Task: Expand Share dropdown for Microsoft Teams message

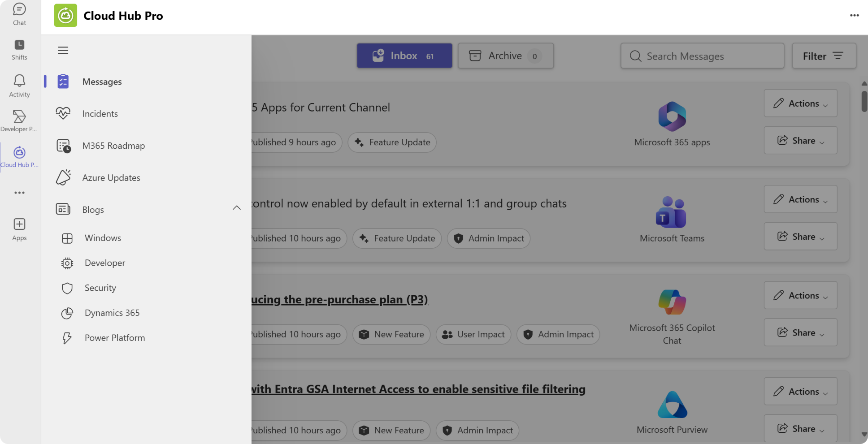Action: pos(800,237)
